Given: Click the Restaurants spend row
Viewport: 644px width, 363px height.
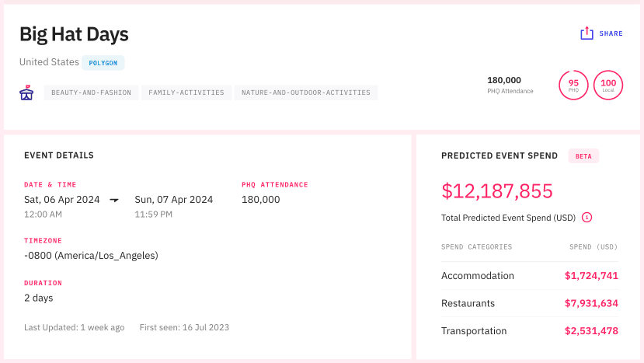Looking at the screenshot, I should pyautogui.click(x=529, y=303).
